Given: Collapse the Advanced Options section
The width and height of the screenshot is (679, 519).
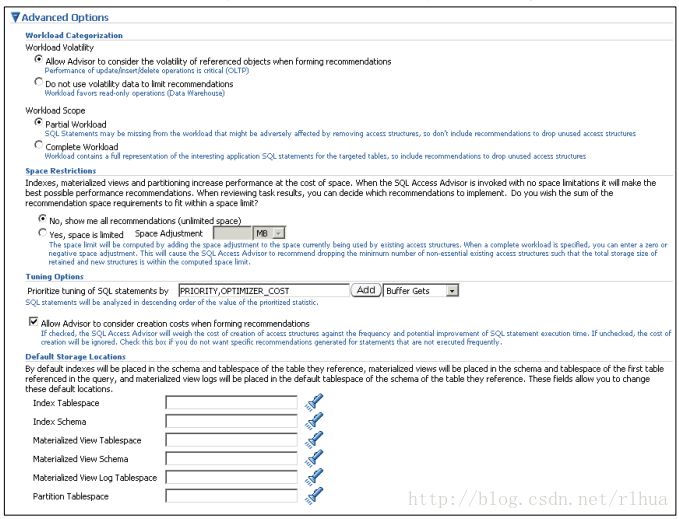Looking at the screenshot, I should point(16,17).
